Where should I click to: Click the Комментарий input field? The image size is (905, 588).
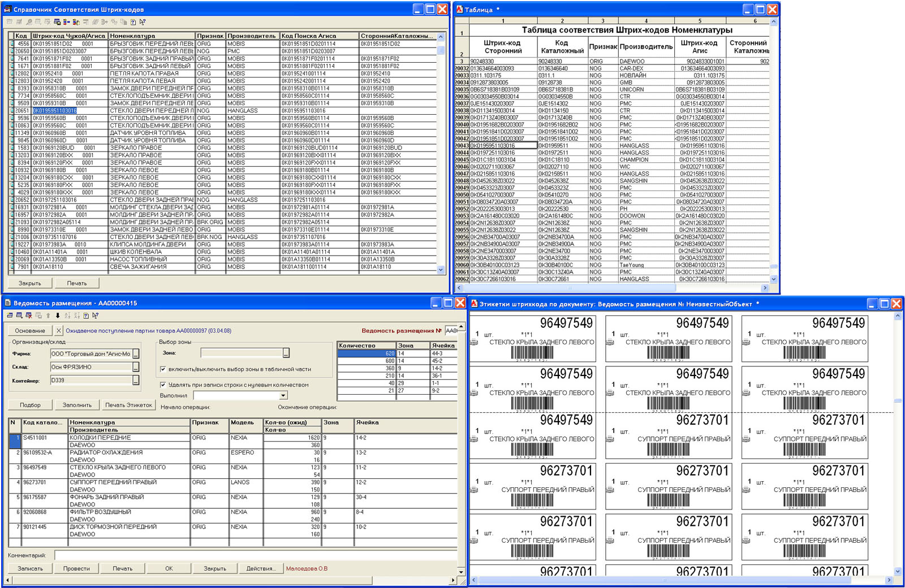[x=256, y=555]
